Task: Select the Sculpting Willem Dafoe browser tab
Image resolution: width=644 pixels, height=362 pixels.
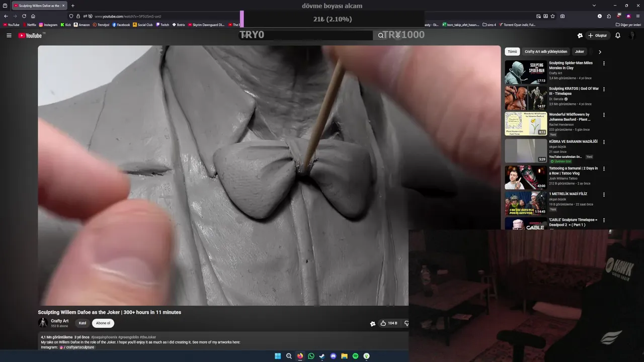Action: (39, 6)
